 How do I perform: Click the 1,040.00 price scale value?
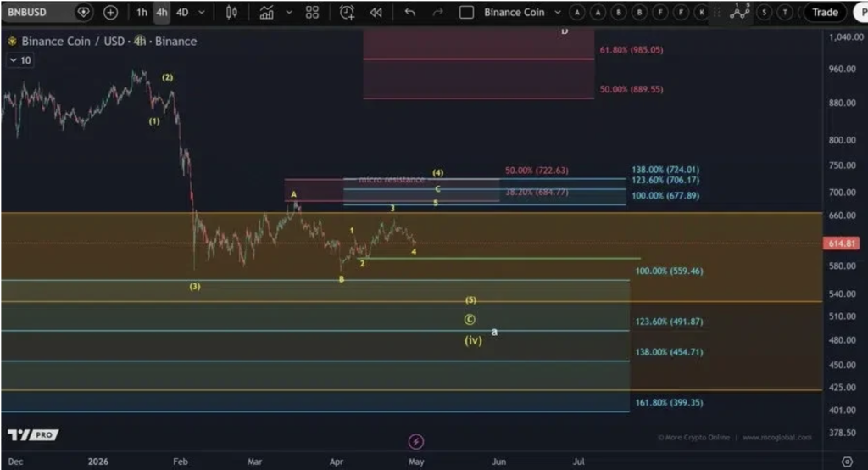click(x=846, y=36)
